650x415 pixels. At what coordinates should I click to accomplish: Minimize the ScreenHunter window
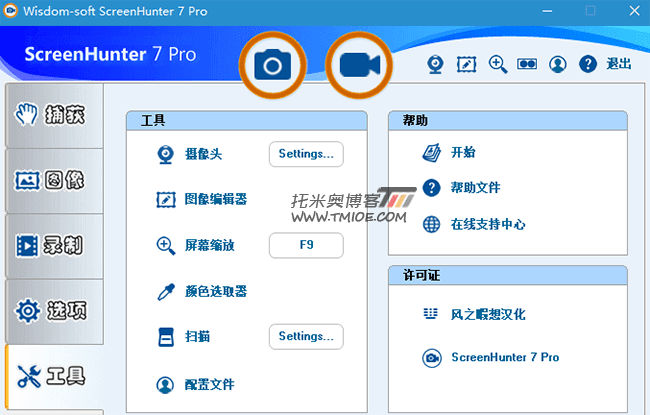pyautogui.click(x=547, y=11)
